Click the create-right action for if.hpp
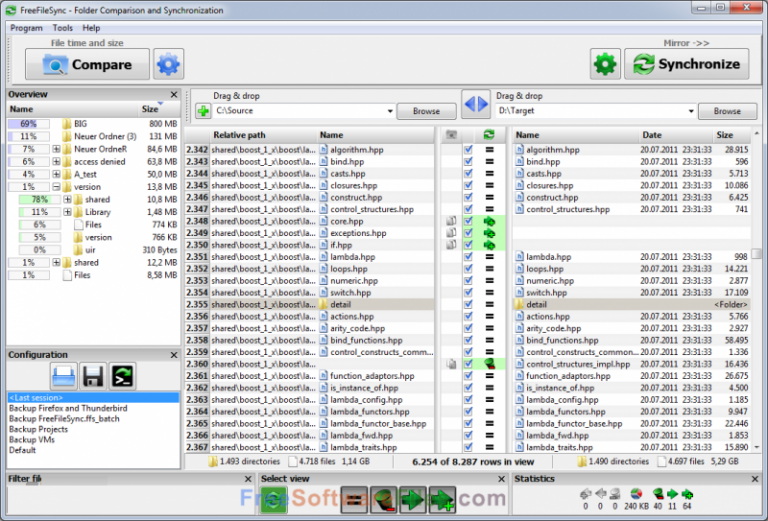768x521 pixels. point(489,245)
